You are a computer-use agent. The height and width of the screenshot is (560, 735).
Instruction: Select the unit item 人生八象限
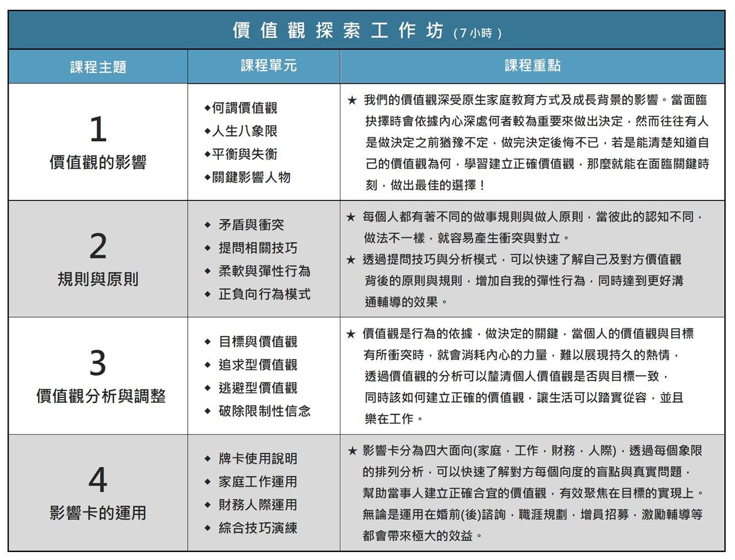click(x=245, y=132)
